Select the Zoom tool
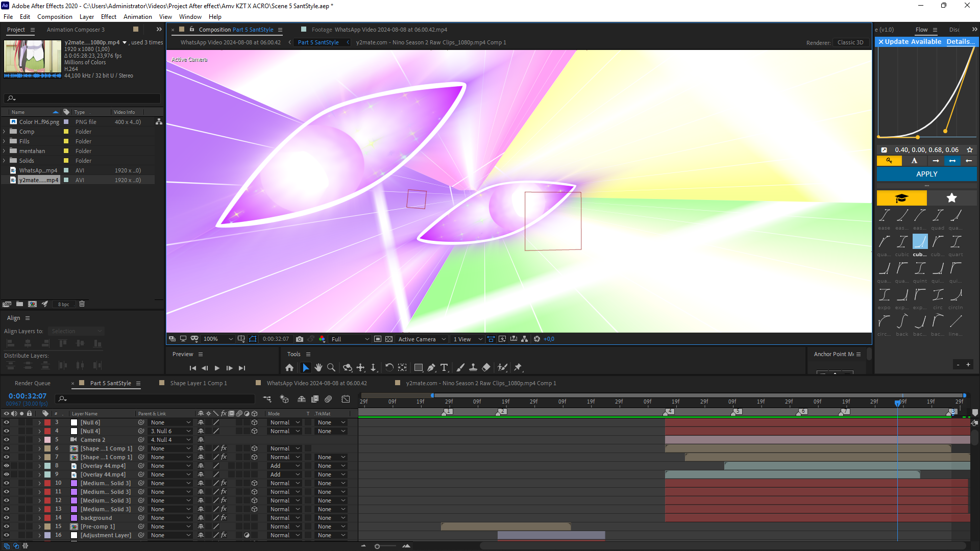 click(x=331, y=367)
